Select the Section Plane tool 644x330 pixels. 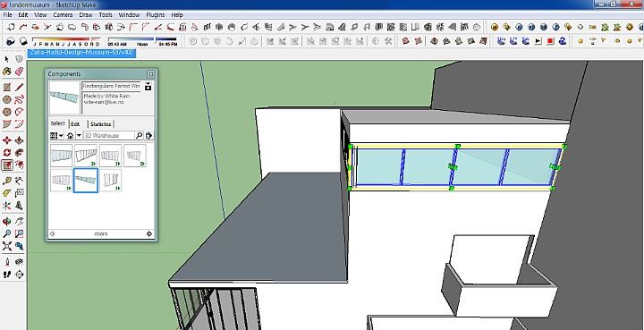coord(19,275)
